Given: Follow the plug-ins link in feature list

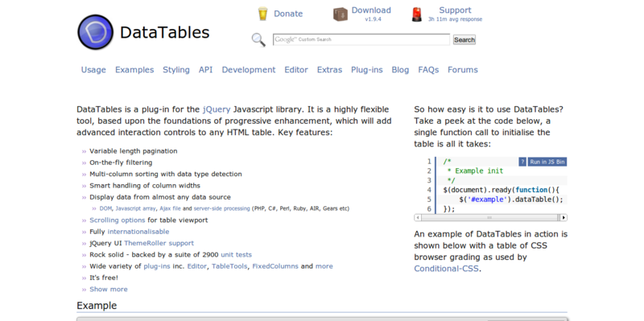Looking at the screenshot, I should 157,266.
